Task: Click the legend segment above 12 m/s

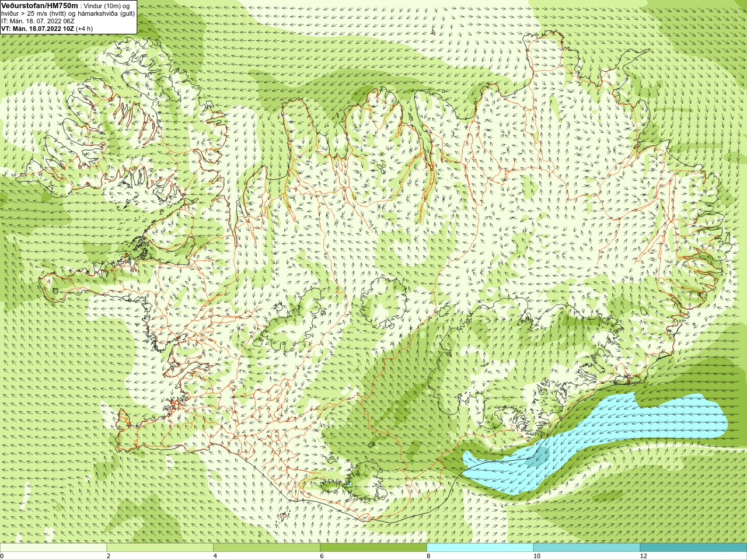Action: pyautogui.click(x=693, y=548)
